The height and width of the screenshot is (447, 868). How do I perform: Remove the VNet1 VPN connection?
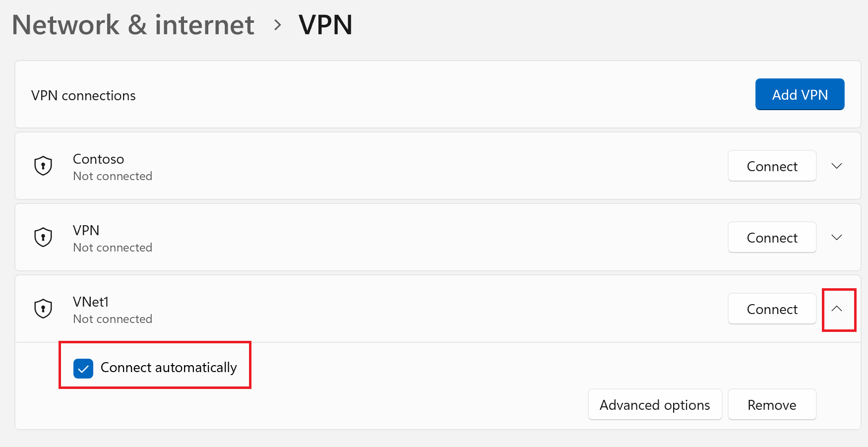[x=772, y=405]
